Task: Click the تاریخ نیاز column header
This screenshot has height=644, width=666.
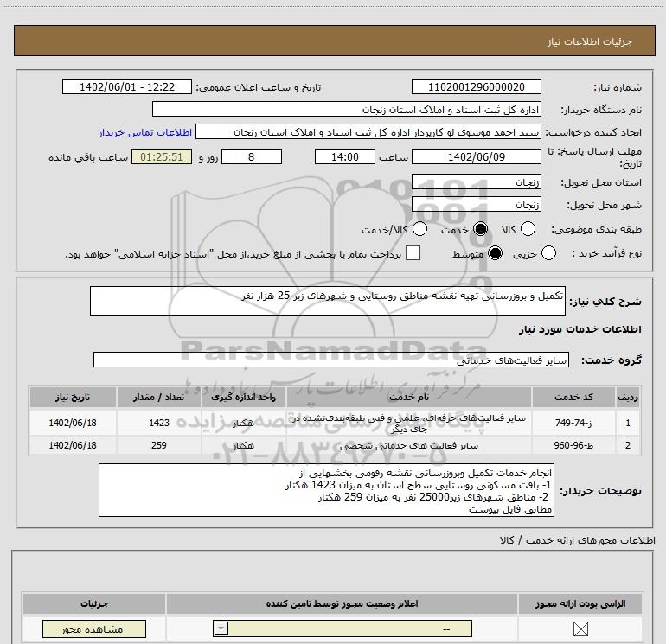Action: click(72, 398)
